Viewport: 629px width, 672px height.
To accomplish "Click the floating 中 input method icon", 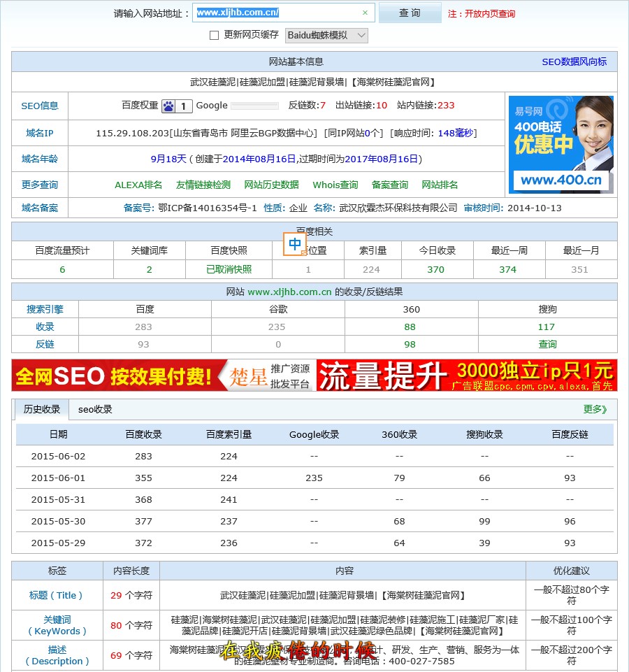I will pyautogui.click(x=295, y=244).
